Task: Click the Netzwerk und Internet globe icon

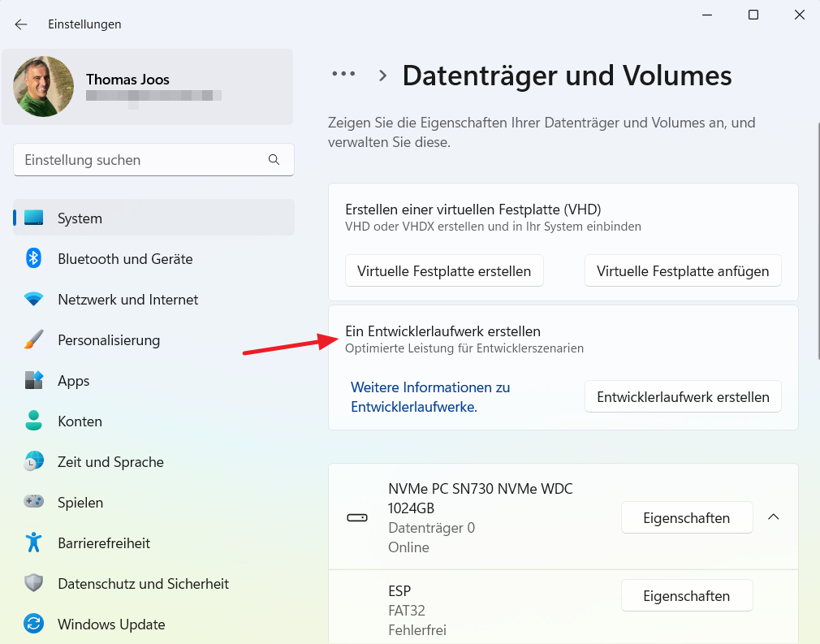Action: [34, 299]
